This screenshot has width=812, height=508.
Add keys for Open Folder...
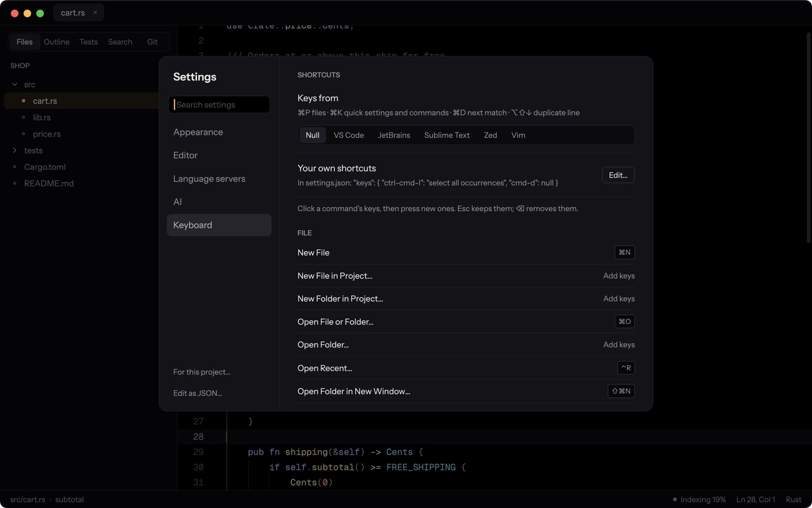tap(619, 345)
